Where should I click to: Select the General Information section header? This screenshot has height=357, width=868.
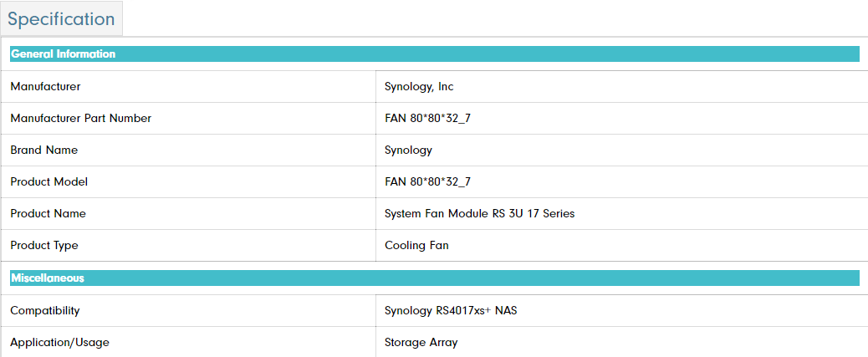click(63, 54)
